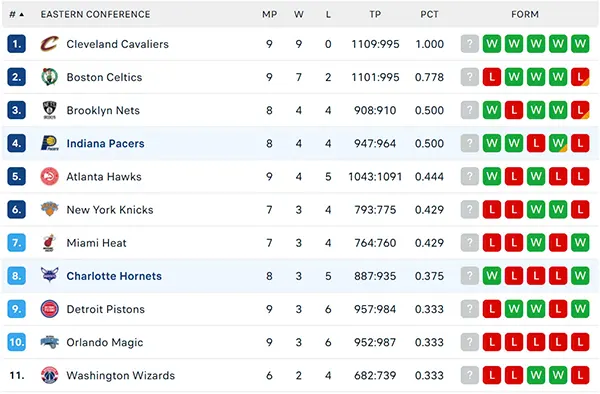
Task: Select the Indiana Pacers logo
Action: 50,143
